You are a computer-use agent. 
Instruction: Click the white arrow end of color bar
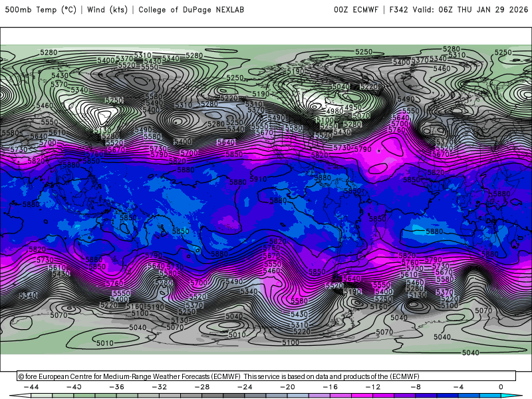click(20, 396)
